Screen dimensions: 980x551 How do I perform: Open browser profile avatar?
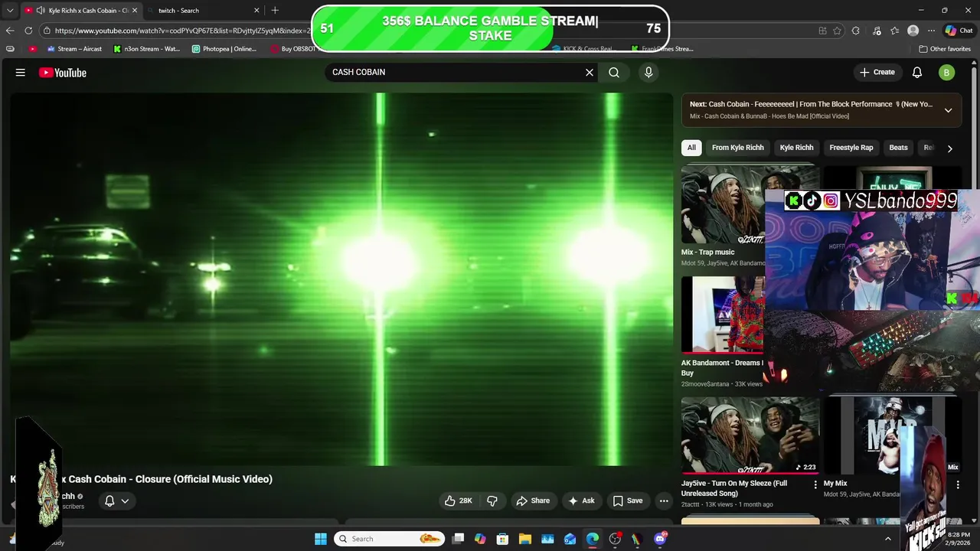pyautogui.click(x=913, y=31)
